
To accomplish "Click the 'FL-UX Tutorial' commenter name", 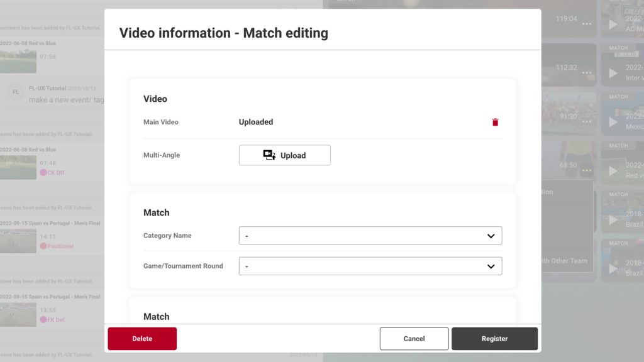I will point(47,88).
